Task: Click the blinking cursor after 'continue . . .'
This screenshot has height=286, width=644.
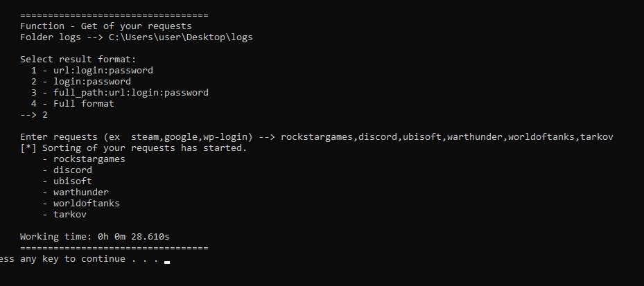Action: click(167, 261)
